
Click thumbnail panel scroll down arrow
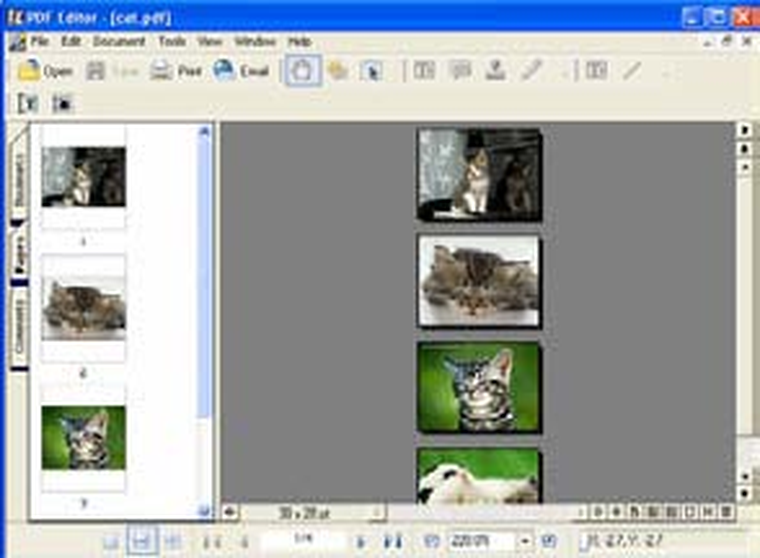[205, 510]
